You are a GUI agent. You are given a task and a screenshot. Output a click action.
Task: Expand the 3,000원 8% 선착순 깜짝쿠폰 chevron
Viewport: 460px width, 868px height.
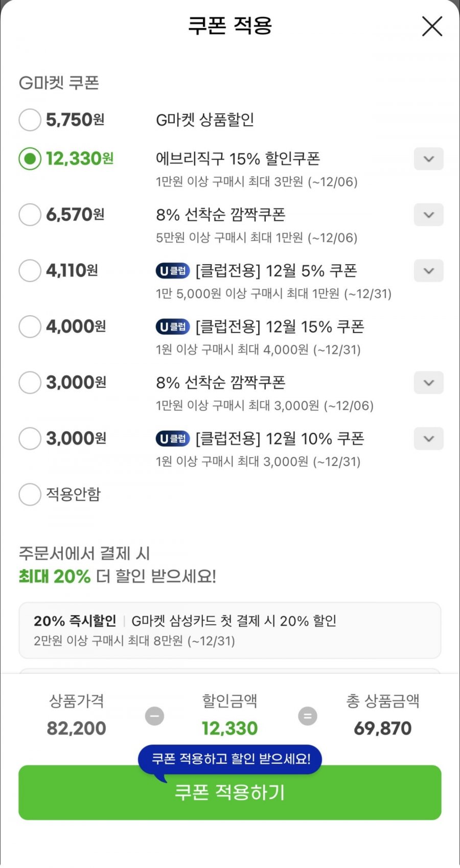(x=428, y=383)
